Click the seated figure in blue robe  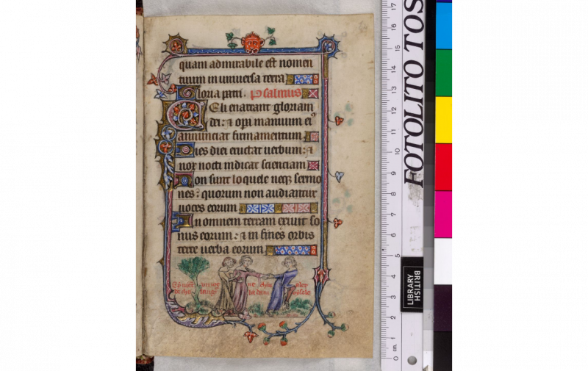[x=283, y=284]
